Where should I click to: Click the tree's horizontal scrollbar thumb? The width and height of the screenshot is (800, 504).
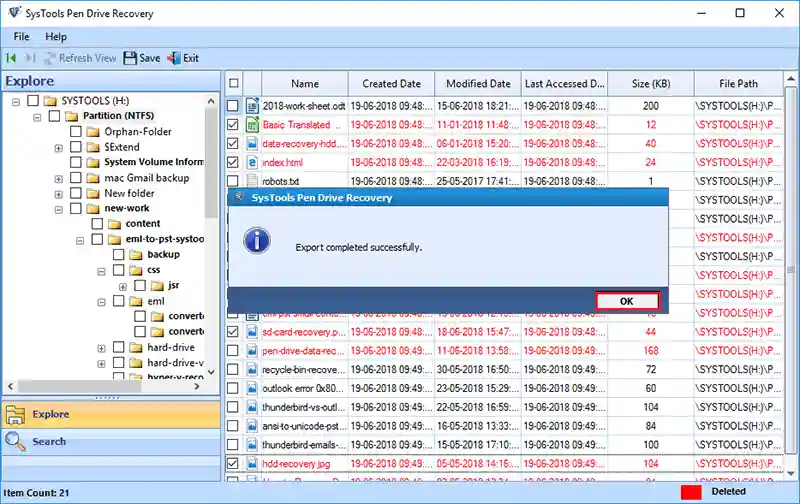pyautogui.click(x=80, y=387)
